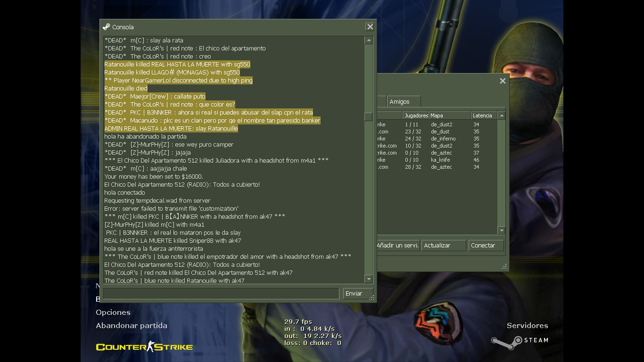Image resolution: width=644 pixels, height=362 pixels.
Task: Click console scrollbar up arrow
Action: (x=369, y=41)
